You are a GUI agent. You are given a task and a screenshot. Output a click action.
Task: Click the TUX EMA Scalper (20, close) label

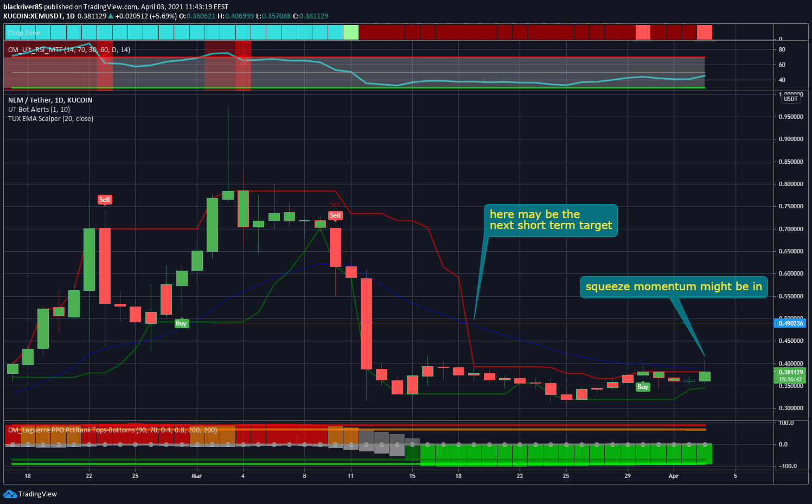click(x=50, y=119)
